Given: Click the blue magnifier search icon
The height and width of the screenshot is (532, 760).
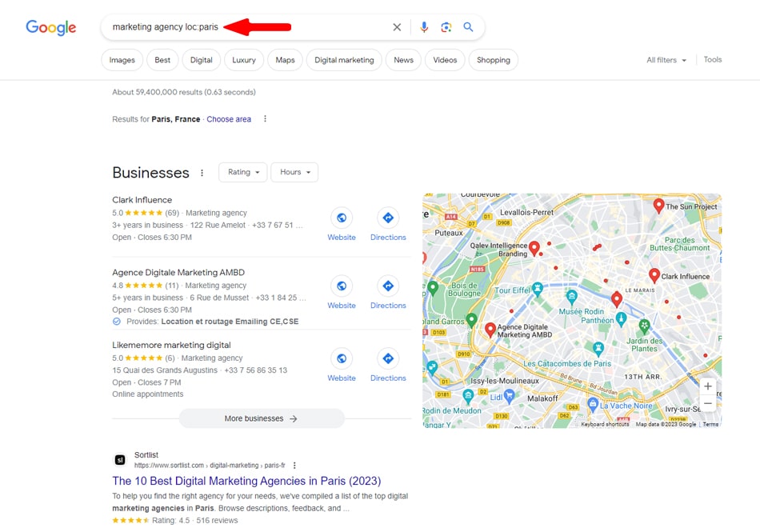Looking at the screenshot, I should (468, 27).
